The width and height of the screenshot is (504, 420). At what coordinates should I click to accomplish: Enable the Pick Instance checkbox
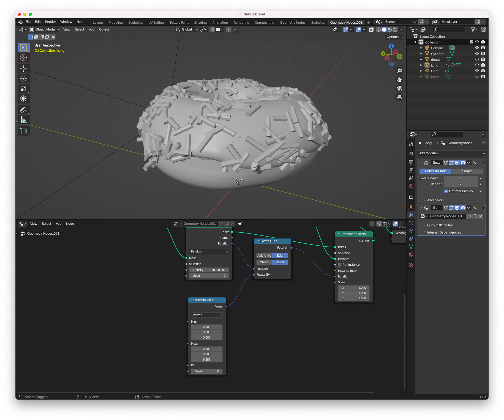[x=340, y=265]
